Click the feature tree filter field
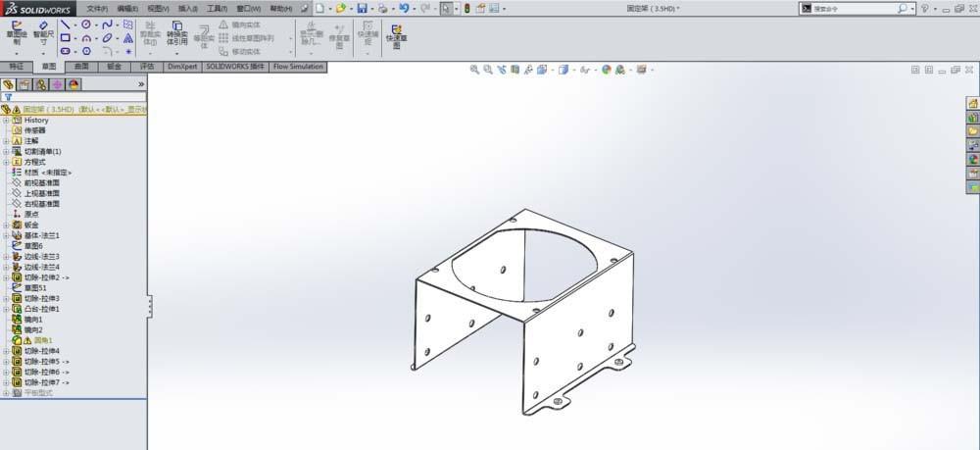The width and height of the screenshot is (980, 450). coord(73,97)
